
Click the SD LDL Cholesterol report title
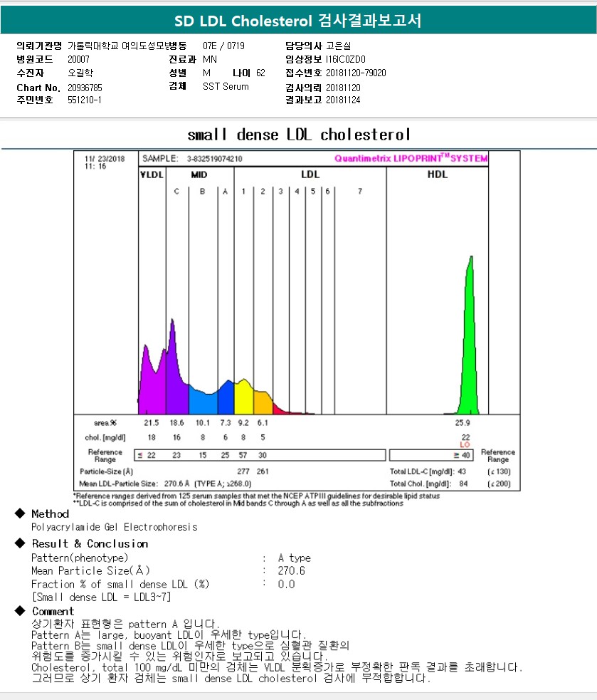pos(298,21)
